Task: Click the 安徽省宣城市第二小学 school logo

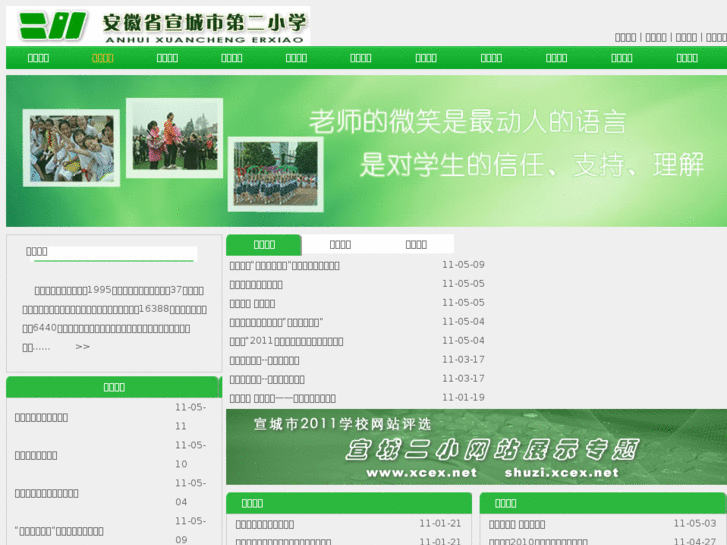Action: (x=158, y=26)
